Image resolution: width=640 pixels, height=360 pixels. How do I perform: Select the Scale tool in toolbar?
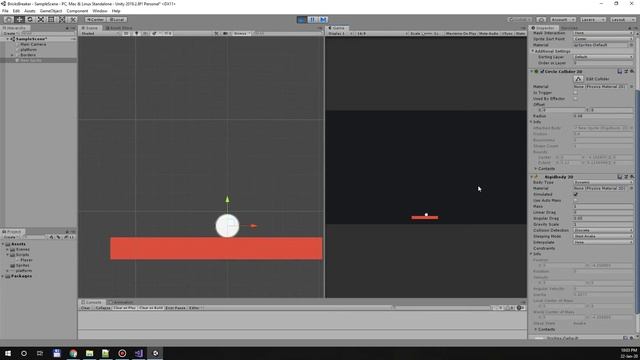point(40,19)
